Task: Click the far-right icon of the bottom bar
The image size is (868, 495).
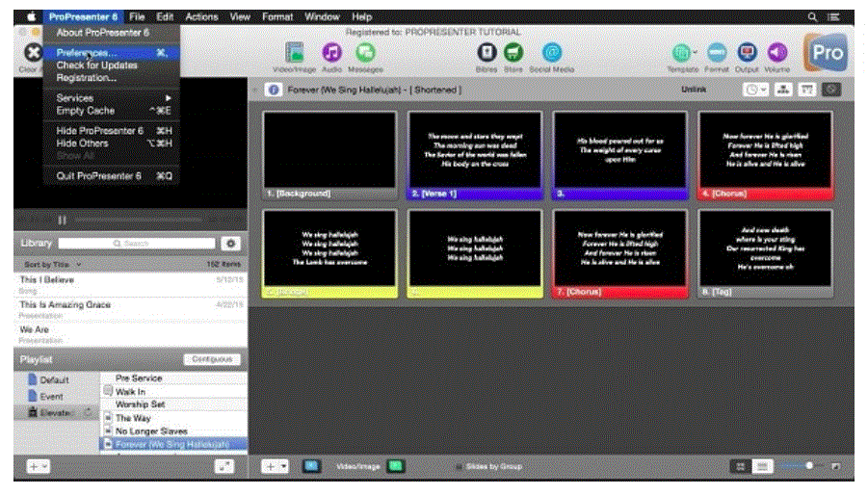Action: pos(836,466)
